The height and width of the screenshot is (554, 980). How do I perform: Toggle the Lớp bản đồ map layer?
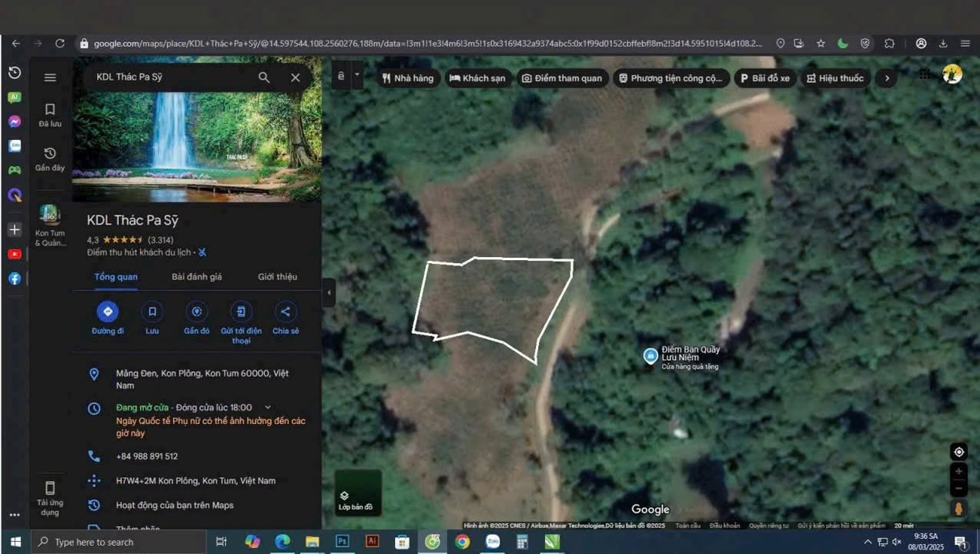[357, 492]
